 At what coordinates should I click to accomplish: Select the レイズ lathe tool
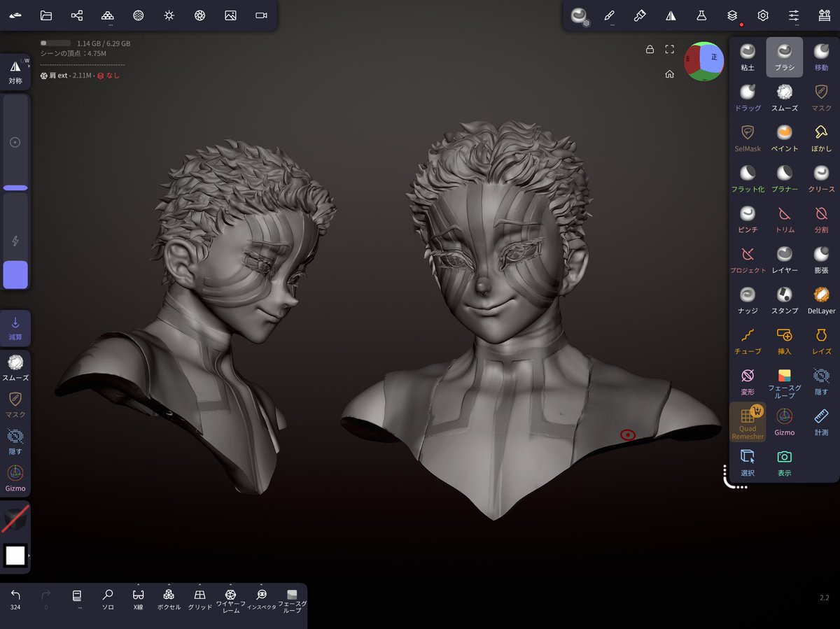click(821, 341)
